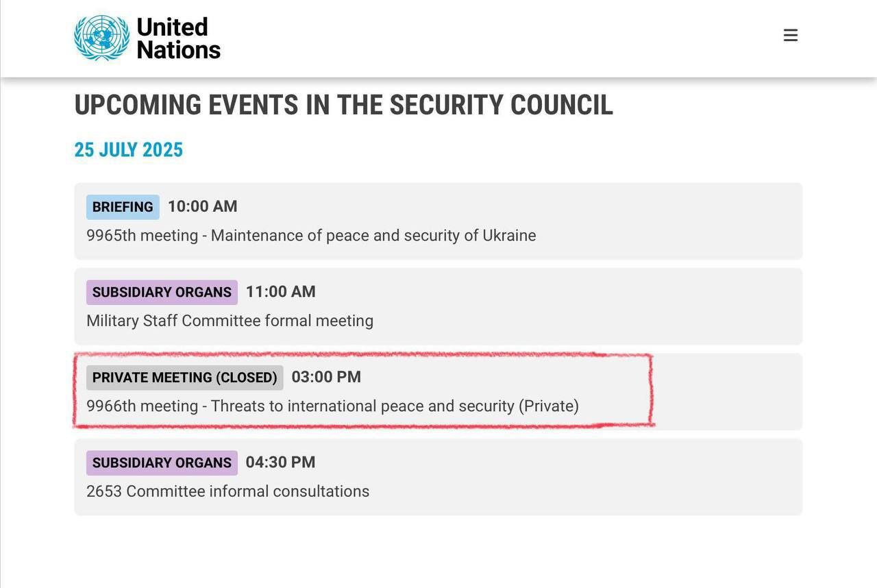The width and height of the screenshot is (877, 588).
Task: Open the hamburger menu icon
Action: point(791,35)
